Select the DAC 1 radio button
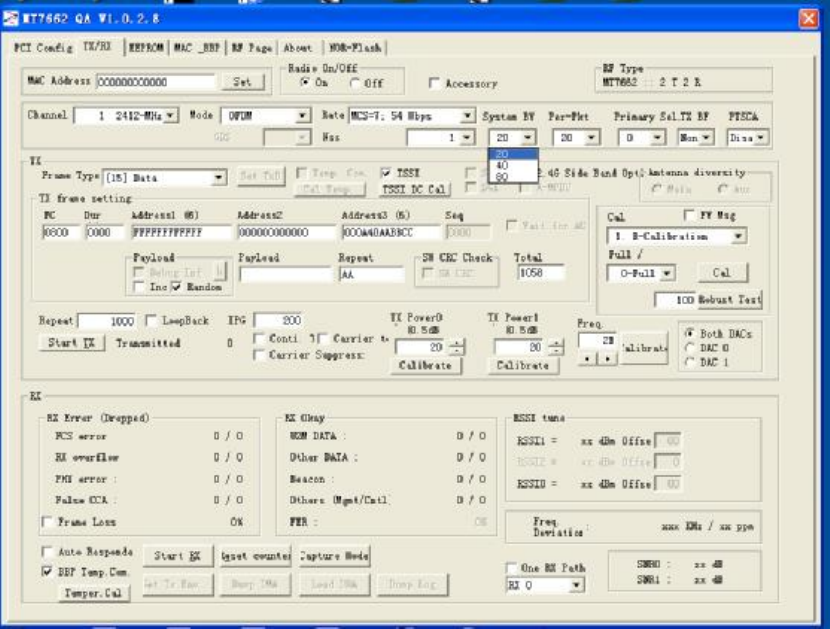The width and height of the screenshot is (830, 629). [689, 362]
